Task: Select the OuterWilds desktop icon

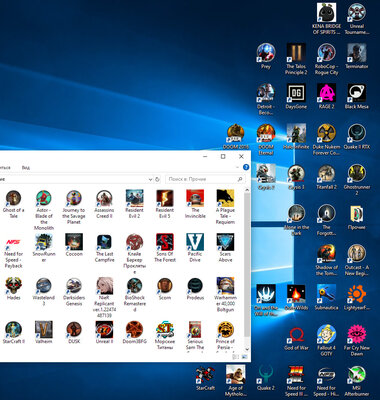Action: pos(296,298)
